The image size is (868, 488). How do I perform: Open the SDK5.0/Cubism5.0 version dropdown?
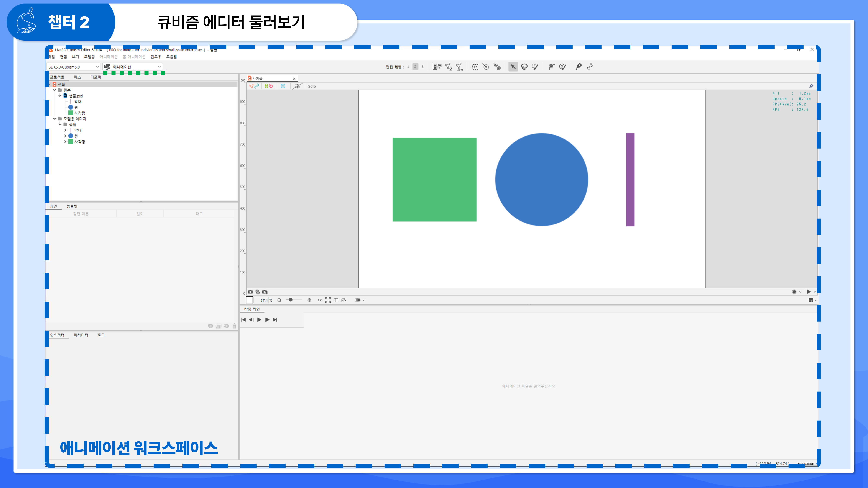coord(74,67)
